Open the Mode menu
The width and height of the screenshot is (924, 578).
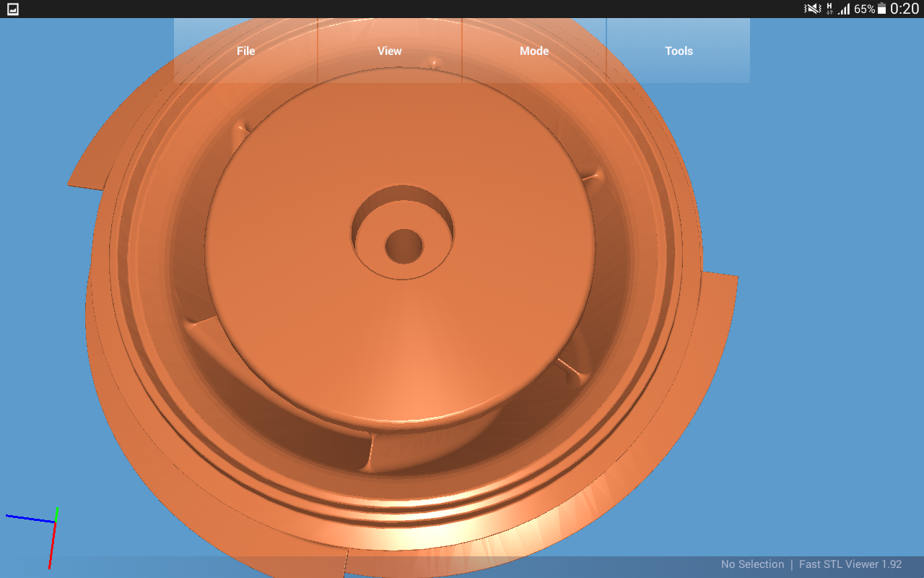(x=534, y=51)
